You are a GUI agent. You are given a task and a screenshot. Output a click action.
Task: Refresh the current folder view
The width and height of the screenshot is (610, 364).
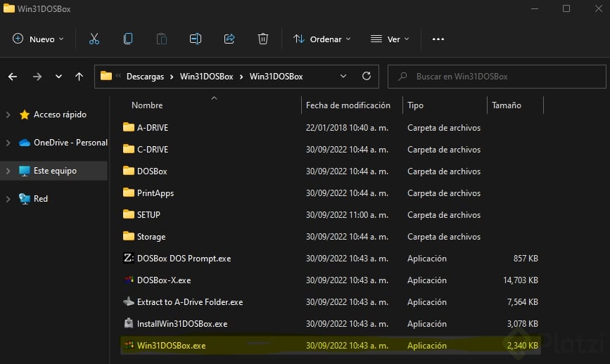(366, 76)
